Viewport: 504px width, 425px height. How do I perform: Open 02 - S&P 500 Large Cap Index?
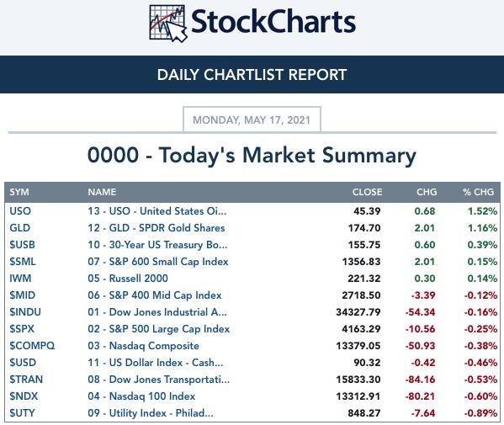tap(159, 329)
